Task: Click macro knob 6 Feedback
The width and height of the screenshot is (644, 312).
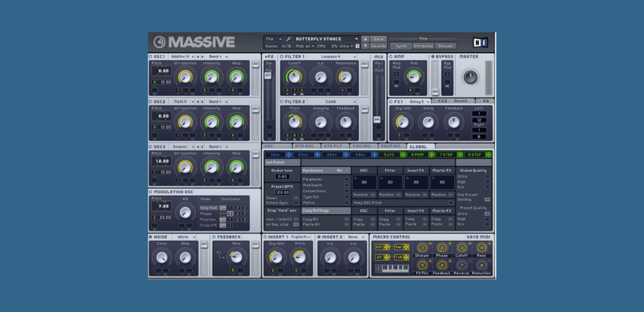Action: (442, 265)
